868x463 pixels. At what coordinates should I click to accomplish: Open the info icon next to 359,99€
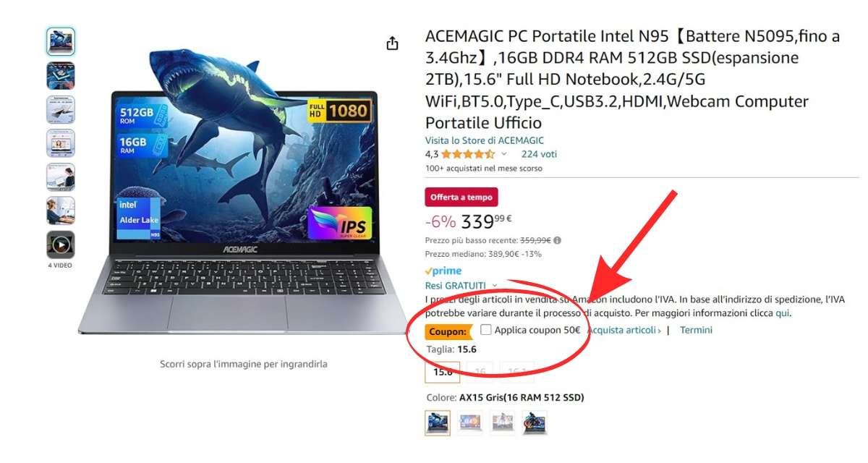pyautogui.click(x=558, y=241)
